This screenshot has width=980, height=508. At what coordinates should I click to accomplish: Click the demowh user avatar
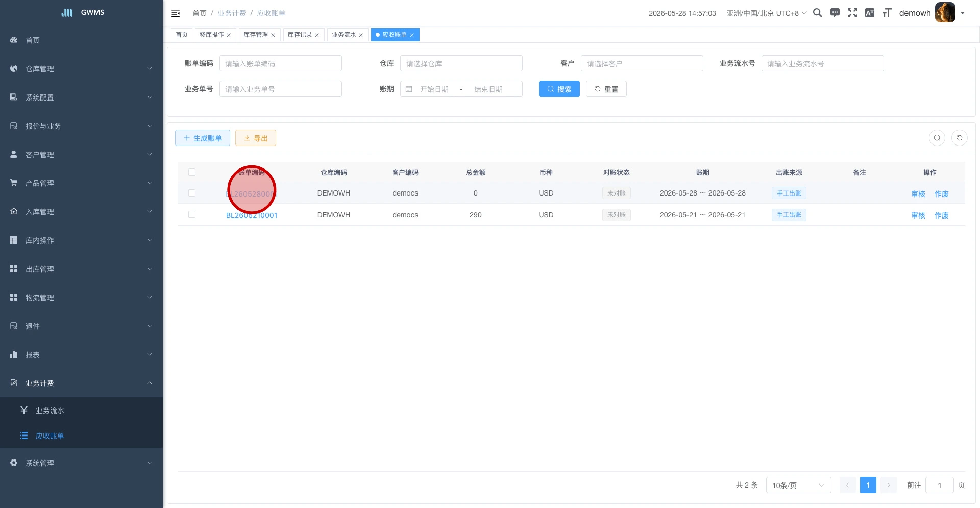click(x=945, y=13)
